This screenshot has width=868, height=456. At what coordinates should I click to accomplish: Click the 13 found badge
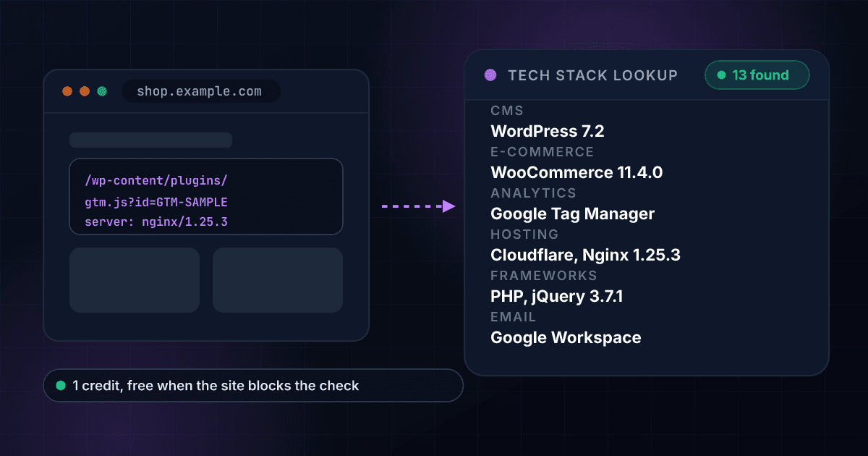click(x=757, y=75)
